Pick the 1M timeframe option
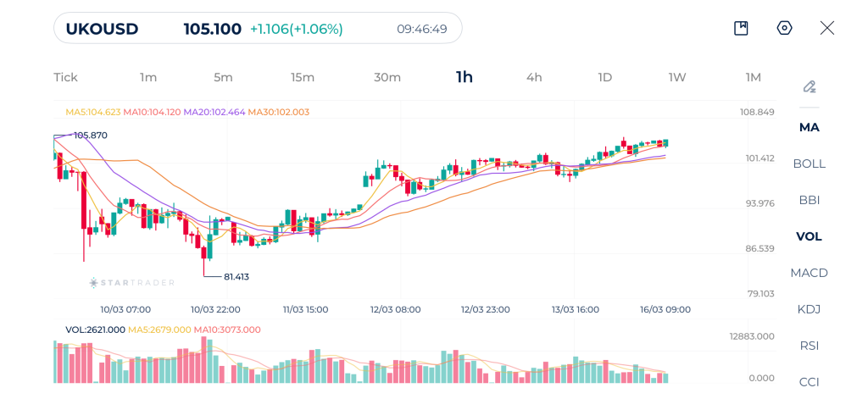Image resolution: width=868 pixels, height=399 pixels. pos(753,77)
